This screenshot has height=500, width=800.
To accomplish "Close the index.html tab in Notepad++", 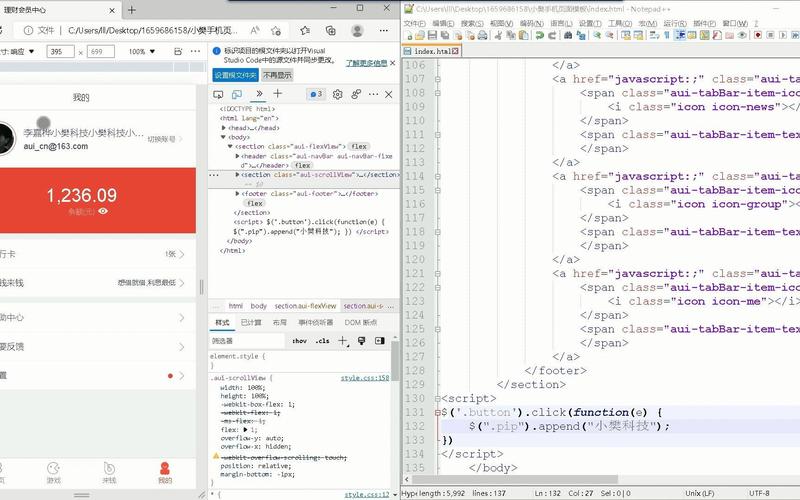I will pos(455,51).
